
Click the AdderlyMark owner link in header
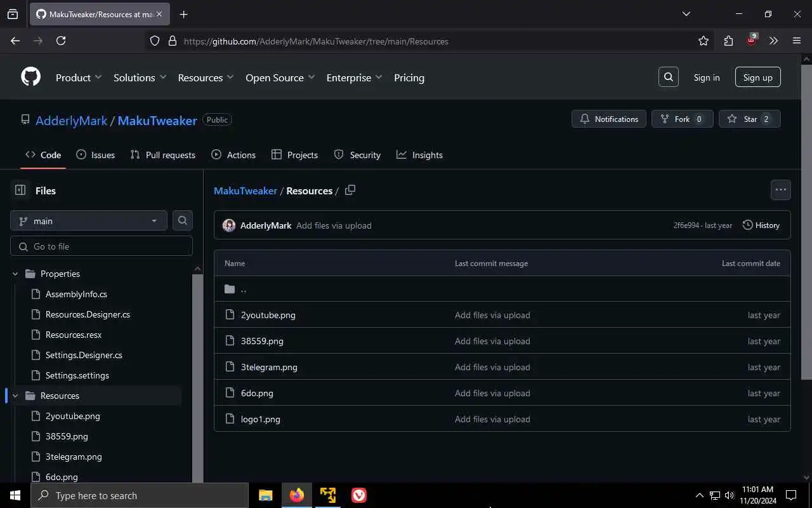pos(71,121)
